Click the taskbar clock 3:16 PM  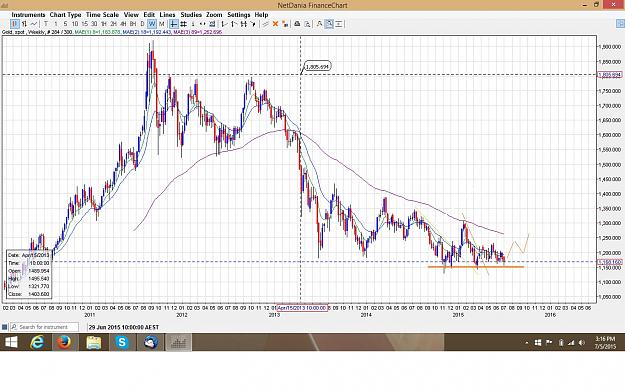(605, 343)
